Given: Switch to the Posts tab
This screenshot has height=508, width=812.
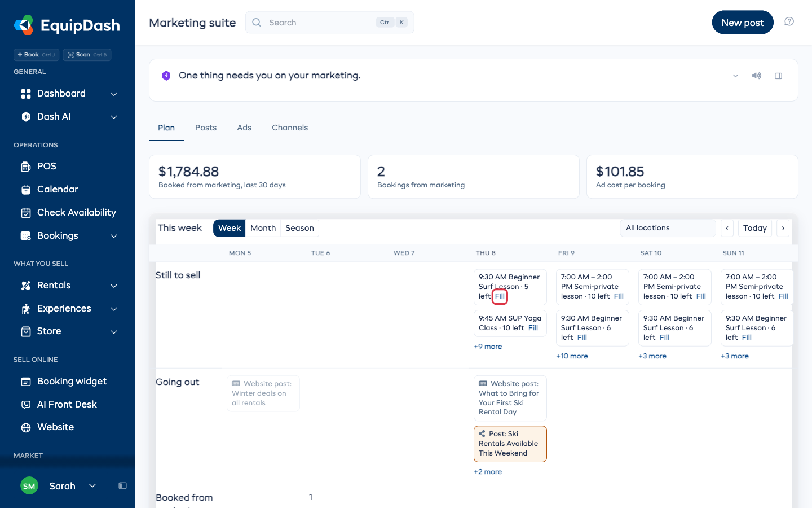Looking at the screenshot, I should (x=206, y=128).
